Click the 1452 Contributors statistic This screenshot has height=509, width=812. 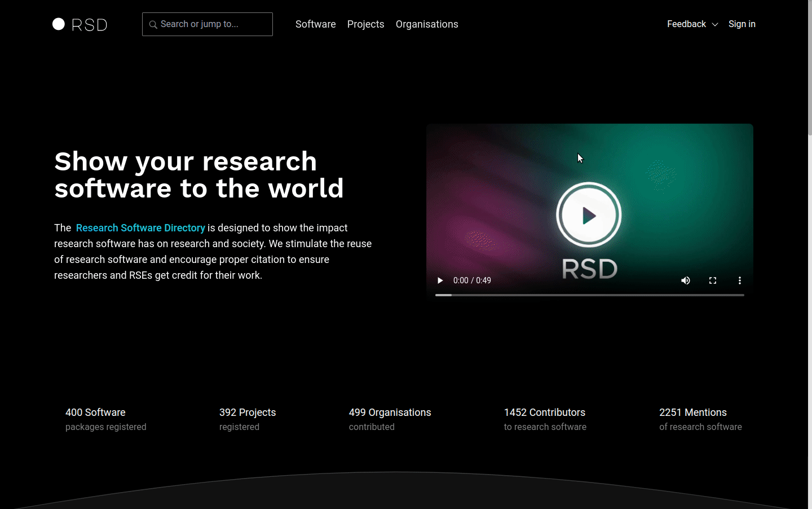544,413
